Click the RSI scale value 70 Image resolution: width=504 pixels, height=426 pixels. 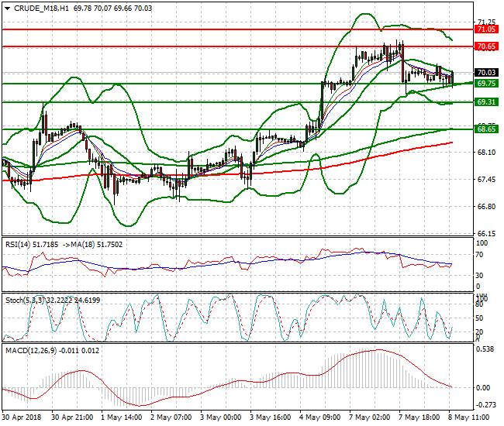(x=479, y=255)
